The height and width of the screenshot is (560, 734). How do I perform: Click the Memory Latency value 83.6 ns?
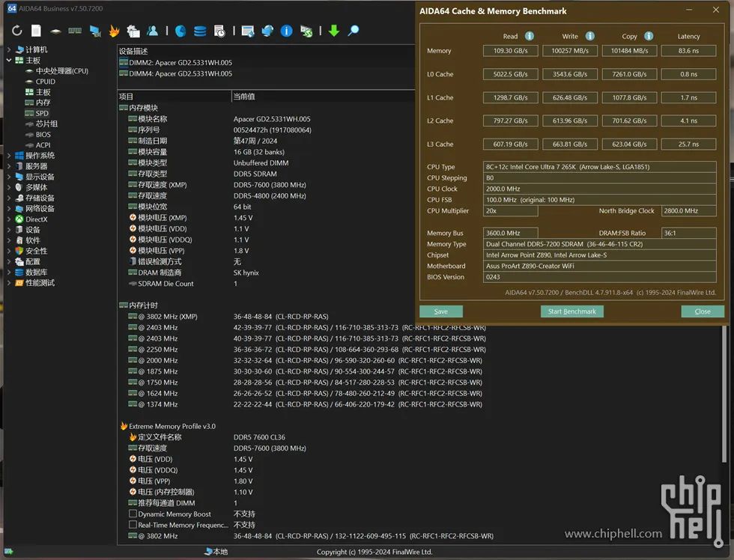[x=688, y=50]
